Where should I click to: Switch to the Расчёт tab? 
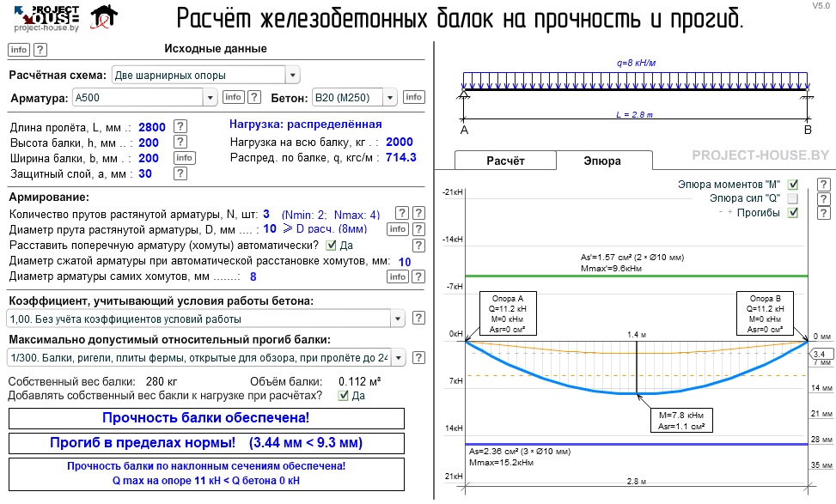coord(505,161)
